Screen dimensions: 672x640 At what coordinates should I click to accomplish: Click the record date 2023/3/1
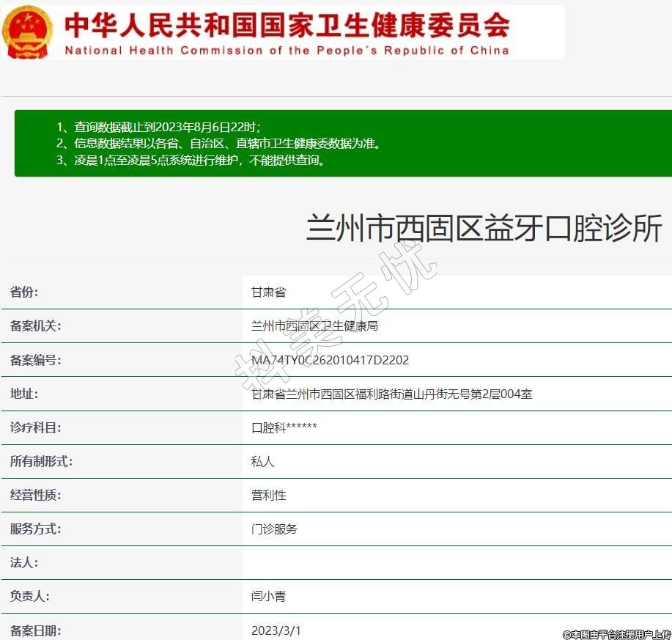[x=276, y=630]
